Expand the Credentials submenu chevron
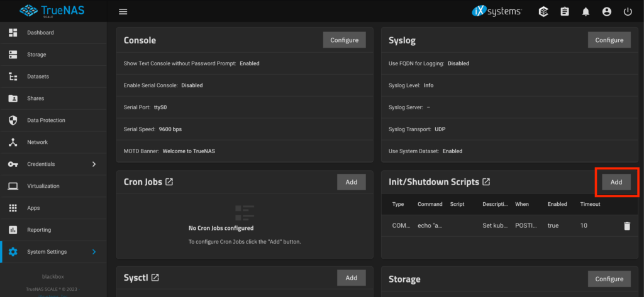This screenshot has width=644, height=297. point(94,164)
